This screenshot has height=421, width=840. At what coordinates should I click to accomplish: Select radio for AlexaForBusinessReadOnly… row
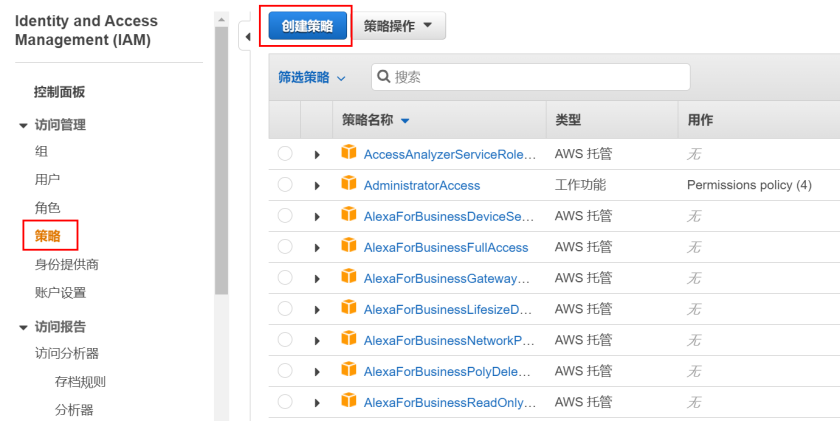pyautogui.click(x=285, y=402)
